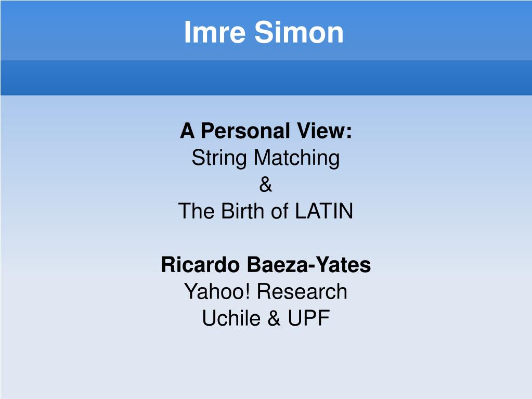Screen dimensions: 532x399
Task: Click the word "Birth" in the slide text
Action: [243, 211]
